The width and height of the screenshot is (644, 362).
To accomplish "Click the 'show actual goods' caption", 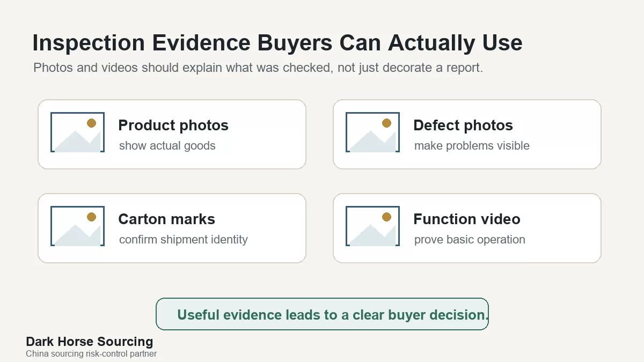I will click(x=167, y=146).
